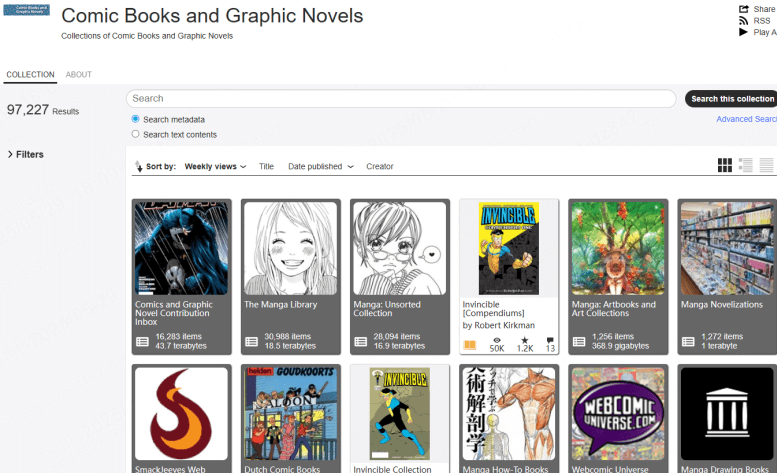This screenshot has height=473, width=777.
Task: Open the Manga Artbooks forest thumbnail
Action: [618, 248]
